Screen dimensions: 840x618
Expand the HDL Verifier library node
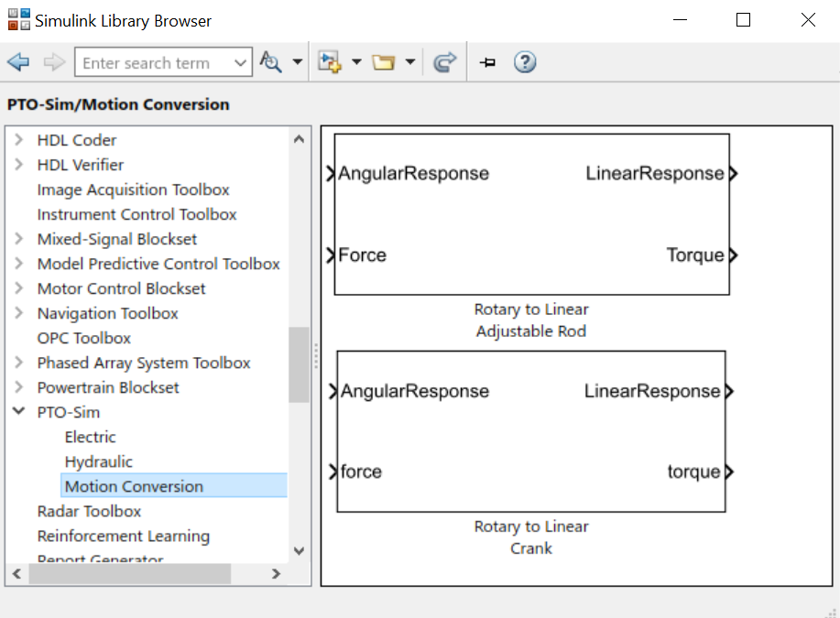tap(18, 165)
